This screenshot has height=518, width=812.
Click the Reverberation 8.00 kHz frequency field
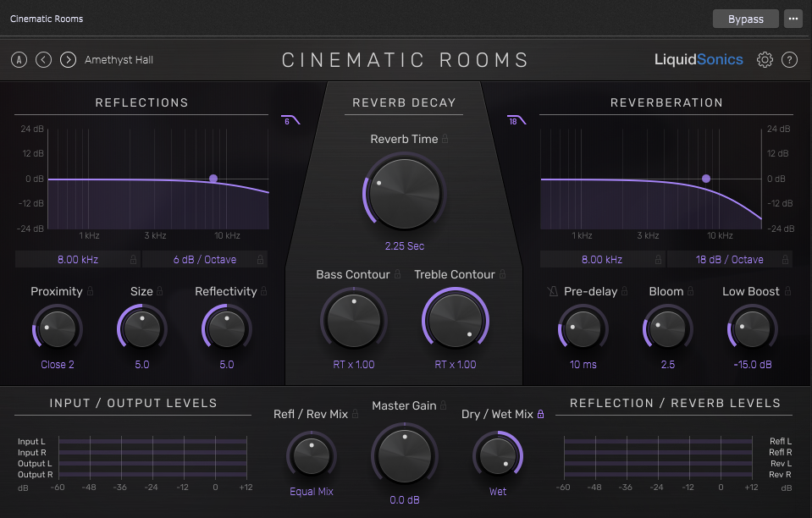602,260
